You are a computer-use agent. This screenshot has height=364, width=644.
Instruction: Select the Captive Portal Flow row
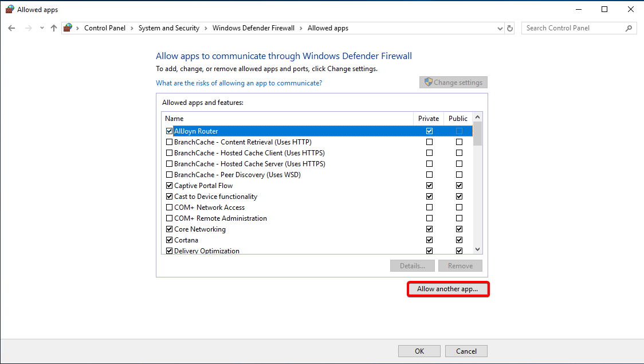(317, 186)
